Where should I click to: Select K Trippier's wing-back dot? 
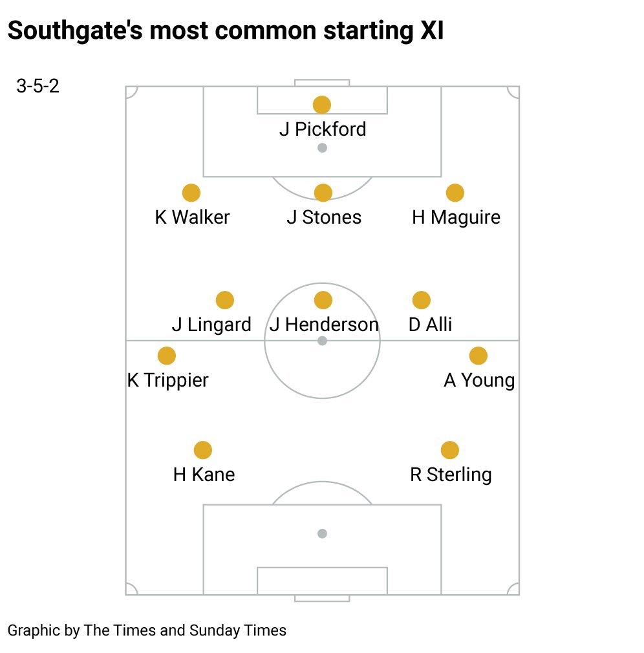(167, 356)
